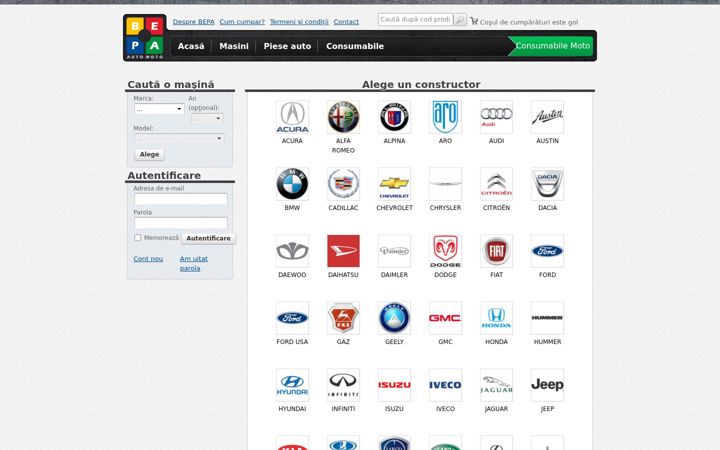Open the Fiat red badge logo
Screen dimensions: 720x450
(496, 251)
